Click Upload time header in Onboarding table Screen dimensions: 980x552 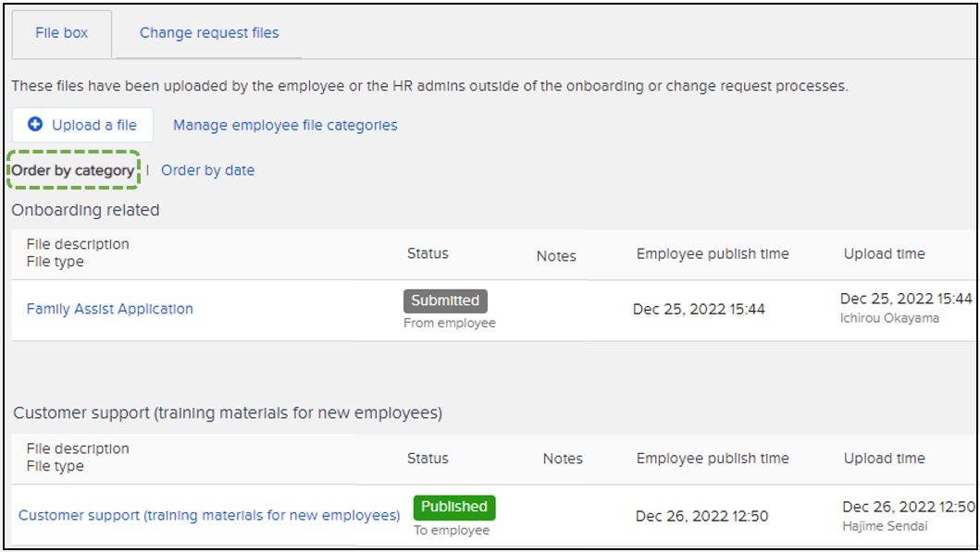click(x=884, y=253)
